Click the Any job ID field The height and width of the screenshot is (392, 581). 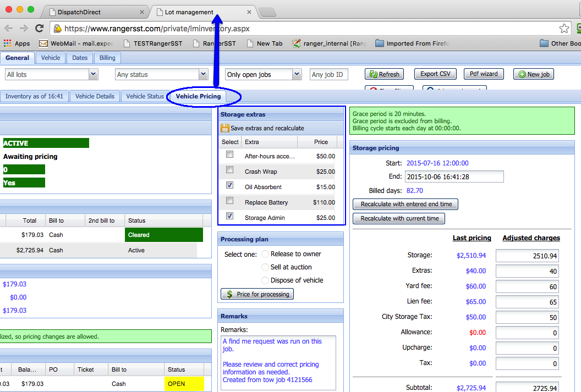[x=328, y=74]
